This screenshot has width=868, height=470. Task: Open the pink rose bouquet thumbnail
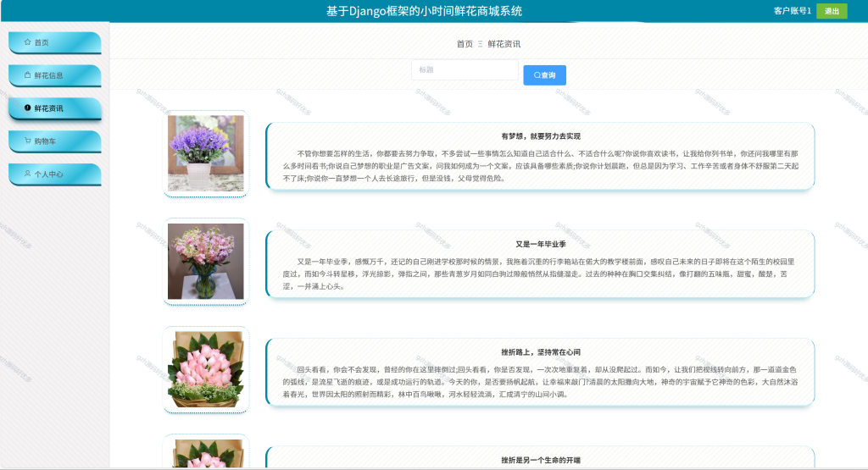point(206,369)
